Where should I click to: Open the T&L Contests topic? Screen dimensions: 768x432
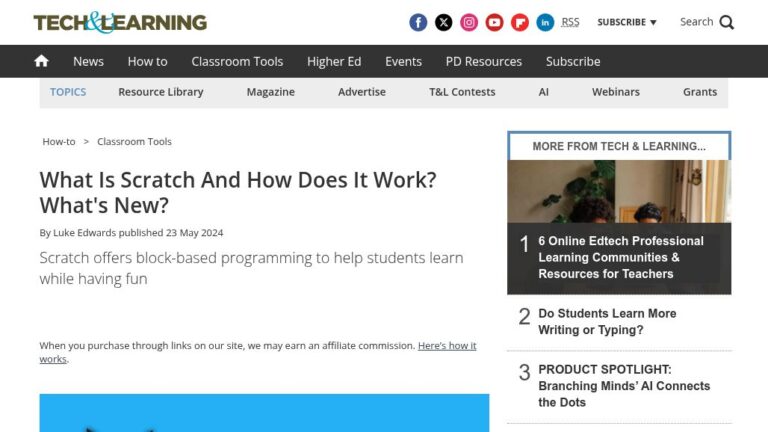[462, 92]
